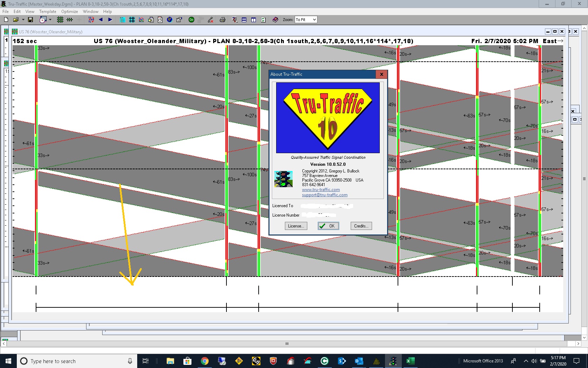The image size is (588, 368).
Task: Open the purple help book icon
Action: coord(275,20)
